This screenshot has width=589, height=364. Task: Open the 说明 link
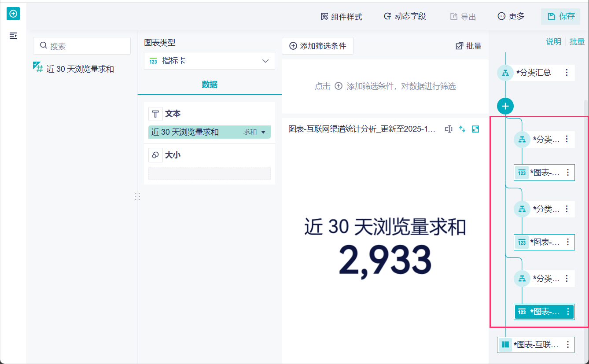(554, 41)
